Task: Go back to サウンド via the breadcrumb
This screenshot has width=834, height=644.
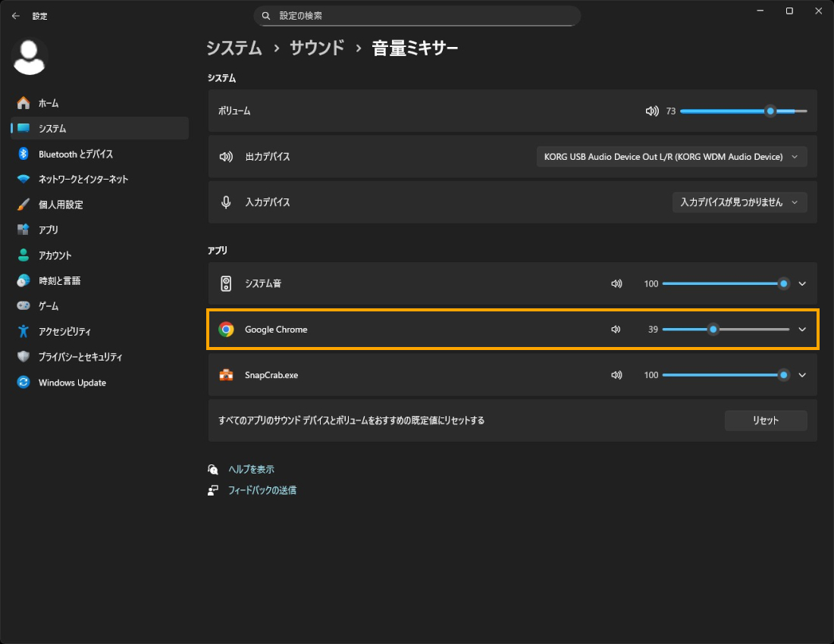Action: pos(317,48)
